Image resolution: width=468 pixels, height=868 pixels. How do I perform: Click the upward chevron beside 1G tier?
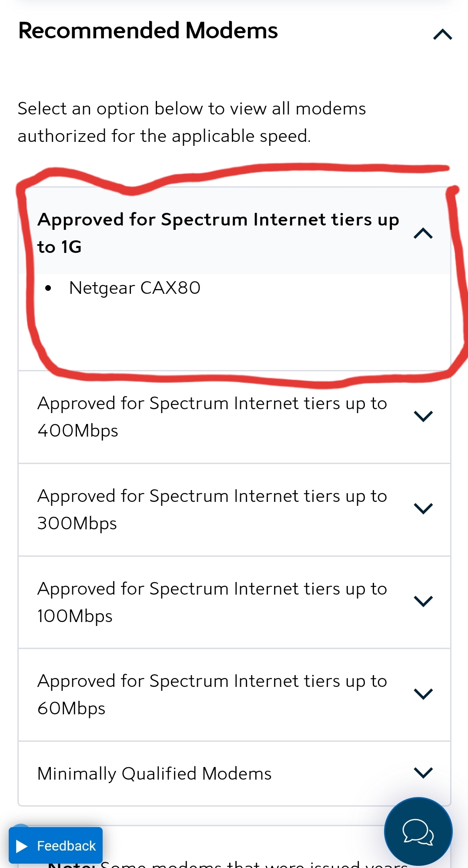[x=422, y=233]
